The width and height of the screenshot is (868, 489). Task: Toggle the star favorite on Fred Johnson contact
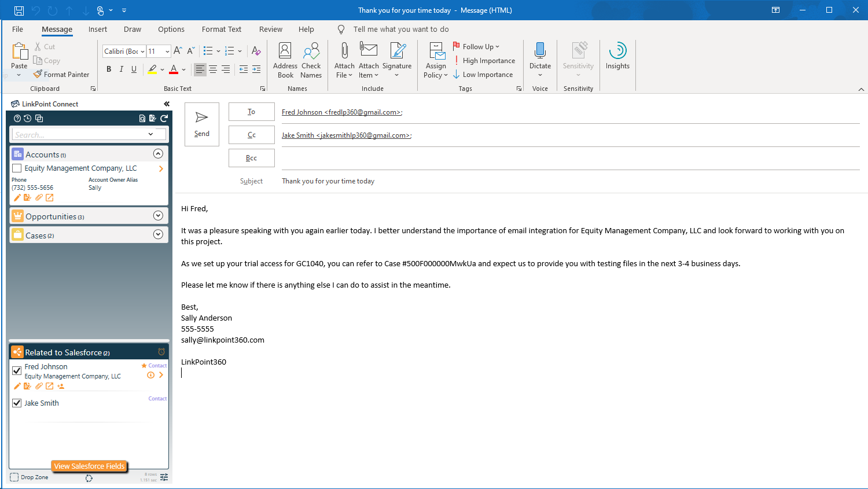click(x=144, y=366)
